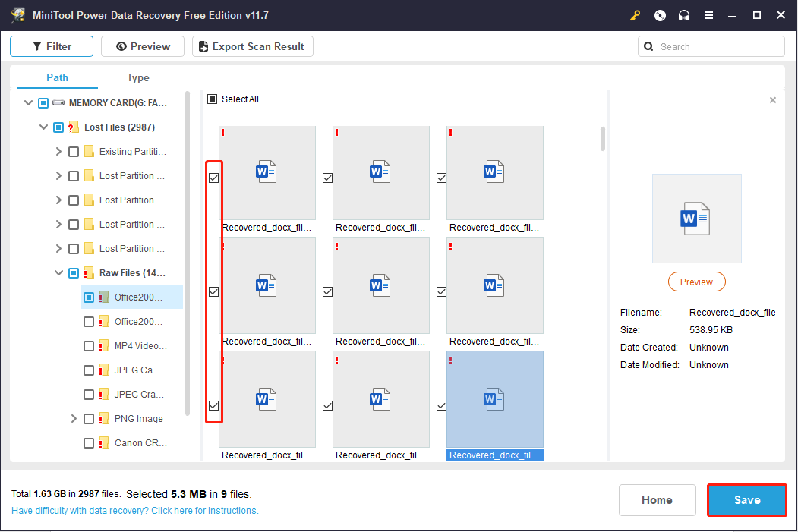
Task: Close the preview panel with X icon
Action: 773,100
